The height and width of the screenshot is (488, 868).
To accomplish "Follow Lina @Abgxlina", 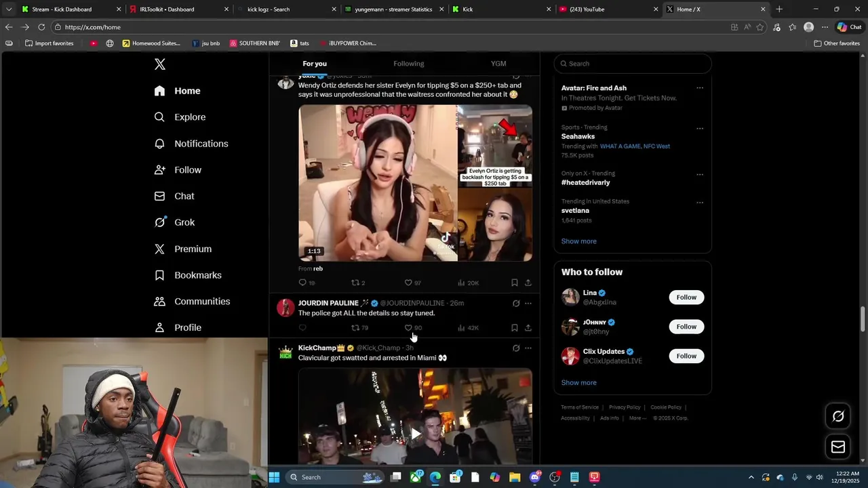I will [686, 298].
